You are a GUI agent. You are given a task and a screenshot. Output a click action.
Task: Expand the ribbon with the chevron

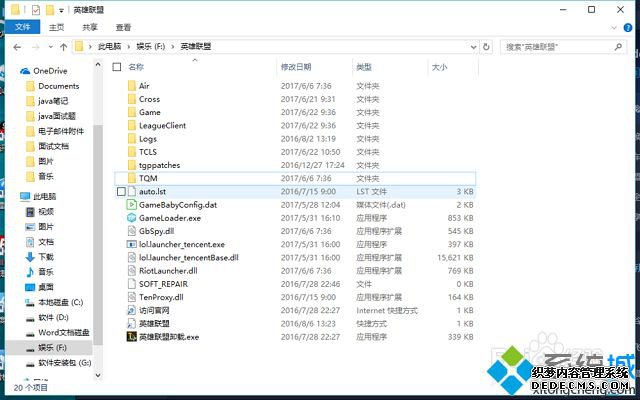click(x=613, y=28)
